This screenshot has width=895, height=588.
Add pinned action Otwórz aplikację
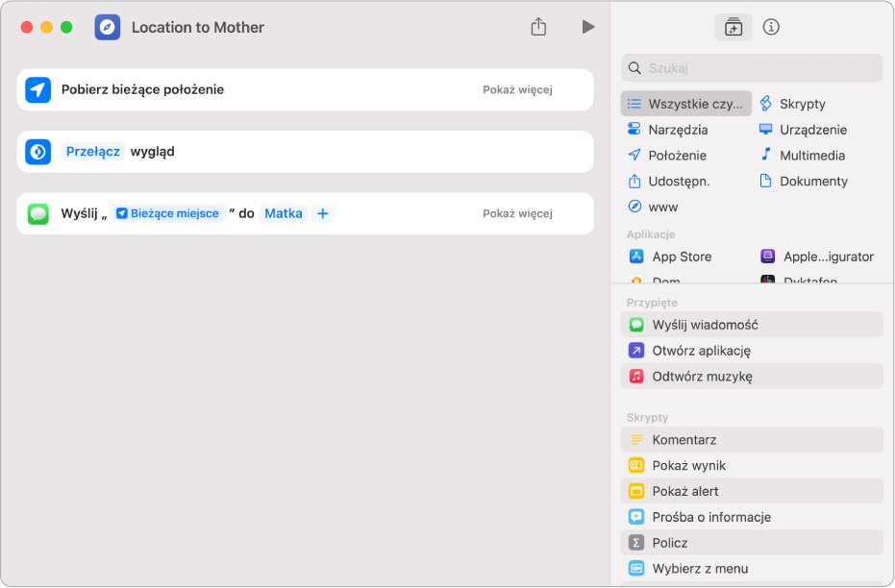752,350
